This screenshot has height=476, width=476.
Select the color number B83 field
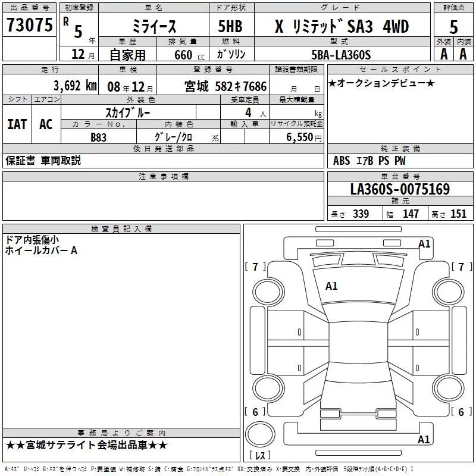tap(98, 137)
